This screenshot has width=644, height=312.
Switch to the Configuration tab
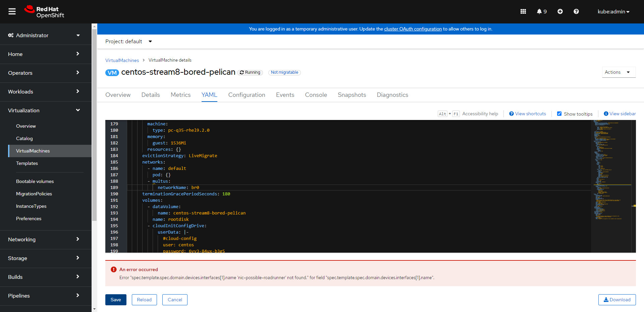click(247, 95)
